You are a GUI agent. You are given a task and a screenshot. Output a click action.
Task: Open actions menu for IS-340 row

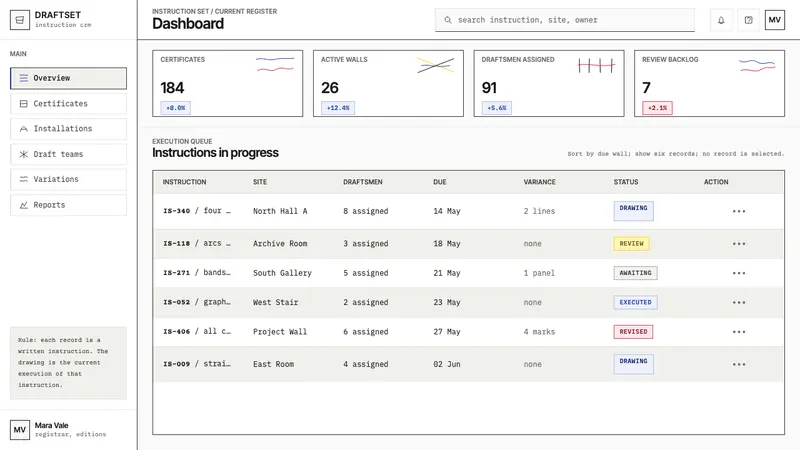pyautogui.click(x=739, y=211)
